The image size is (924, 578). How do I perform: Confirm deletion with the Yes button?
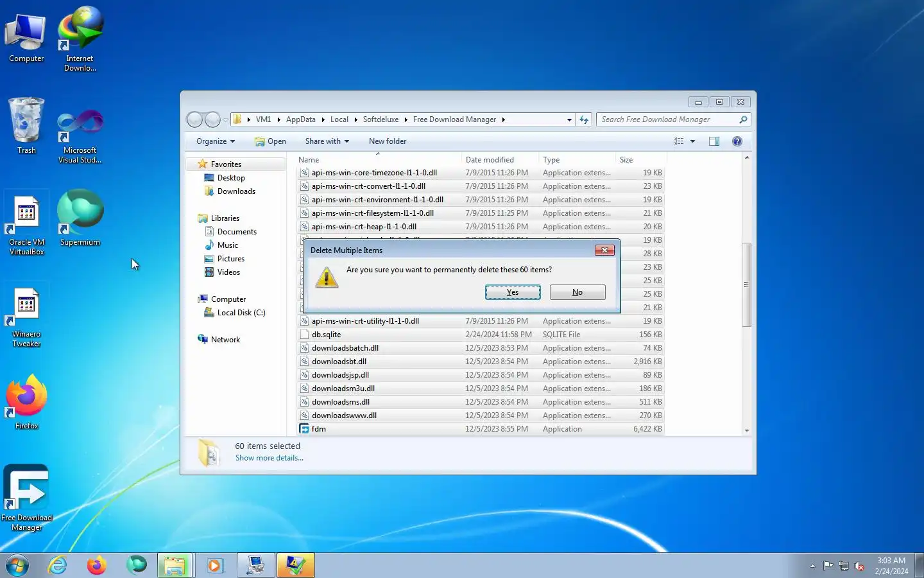pos(513,292)
